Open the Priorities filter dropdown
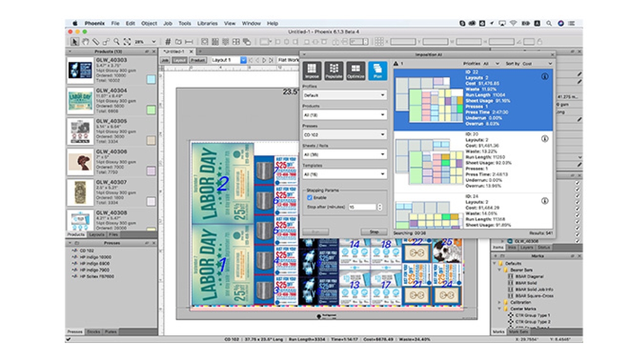 click(491, 64)
